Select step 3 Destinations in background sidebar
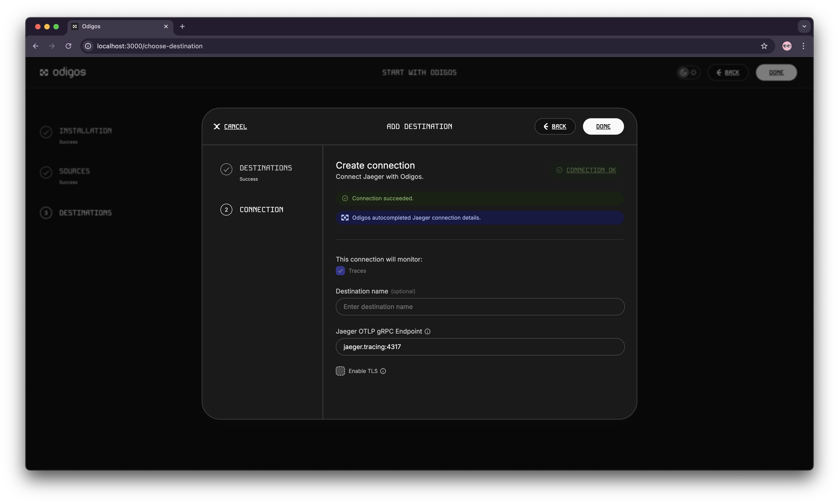839x504 pixels. point(75,213)
